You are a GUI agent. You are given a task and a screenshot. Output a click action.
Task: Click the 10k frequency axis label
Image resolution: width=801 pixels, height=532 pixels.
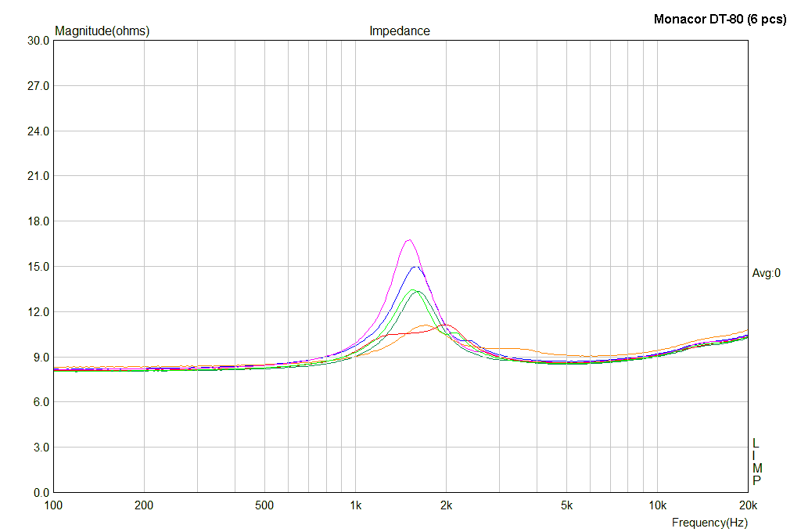click(x=657, y=505)
